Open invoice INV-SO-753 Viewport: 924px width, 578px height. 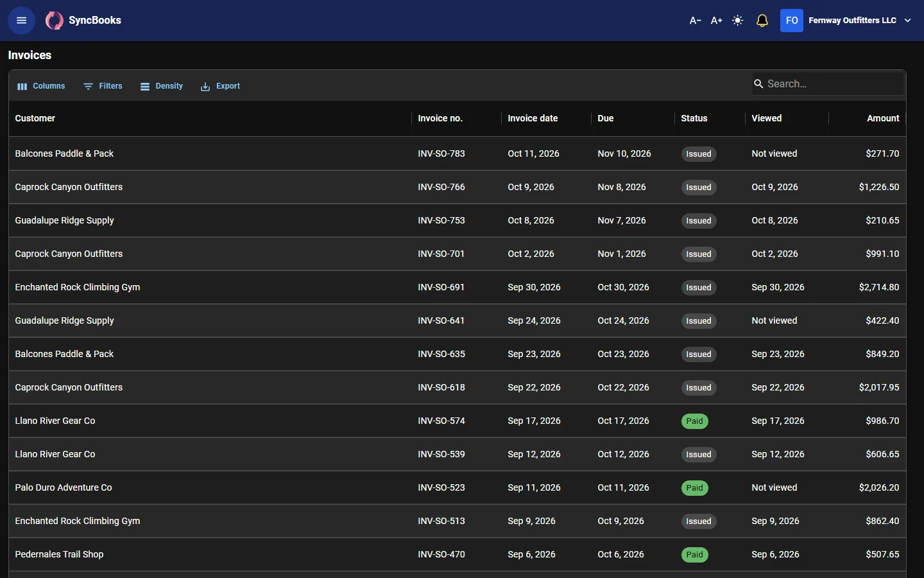[441, 220]
